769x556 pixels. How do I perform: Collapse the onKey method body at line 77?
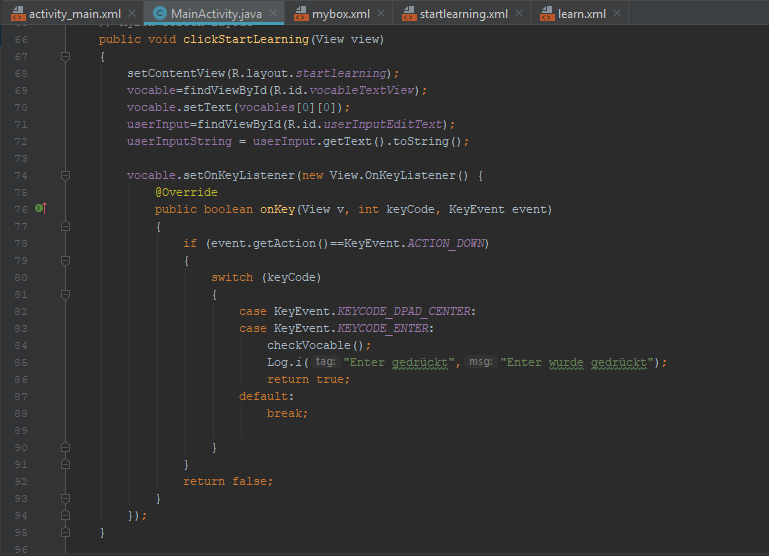point(65,226)
